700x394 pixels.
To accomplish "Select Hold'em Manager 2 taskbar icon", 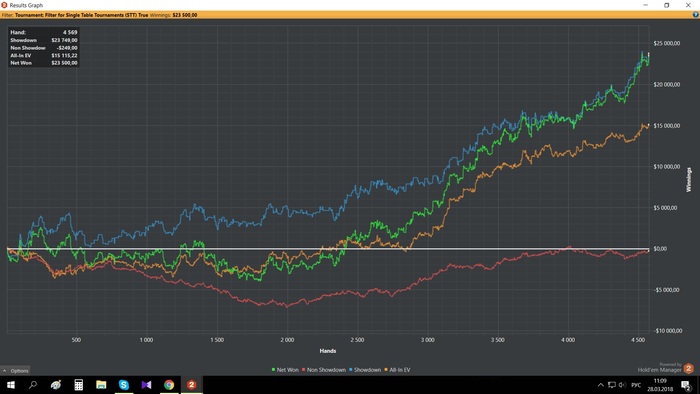I will 192,385.
